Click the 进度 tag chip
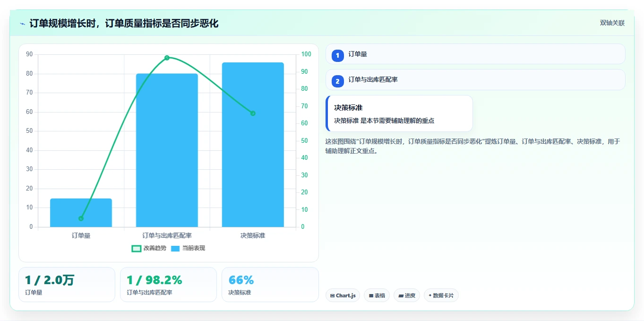Viewport: 644px width, 321px height. click(x=406, y=295)
